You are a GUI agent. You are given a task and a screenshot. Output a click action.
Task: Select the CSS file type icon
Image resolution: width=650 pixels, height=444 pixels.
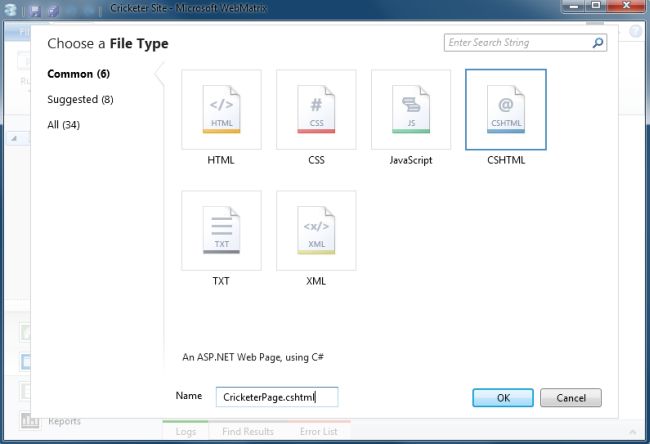click(316, 109)
